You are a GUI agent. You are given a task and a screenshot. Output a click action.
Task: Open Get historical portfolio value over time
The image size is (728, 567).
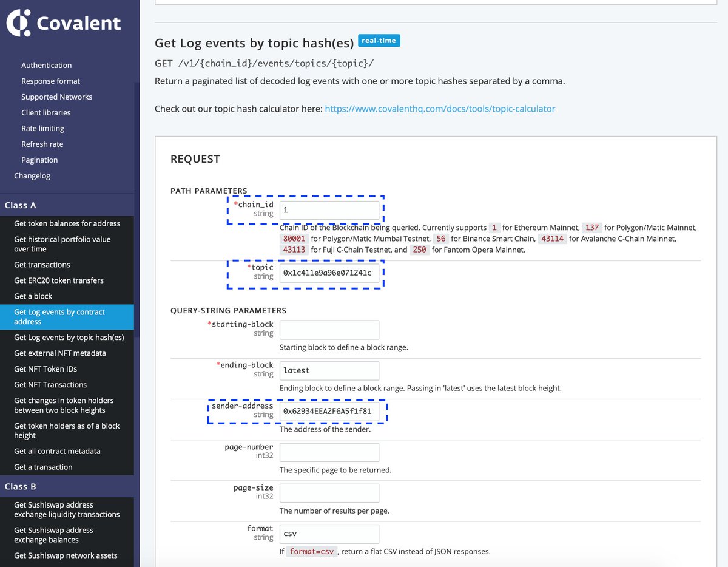[62, 244]
